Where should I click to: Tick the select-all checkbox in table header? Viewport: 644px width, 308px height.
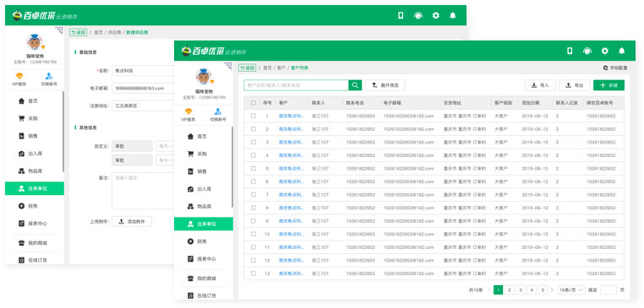(253, 103)
